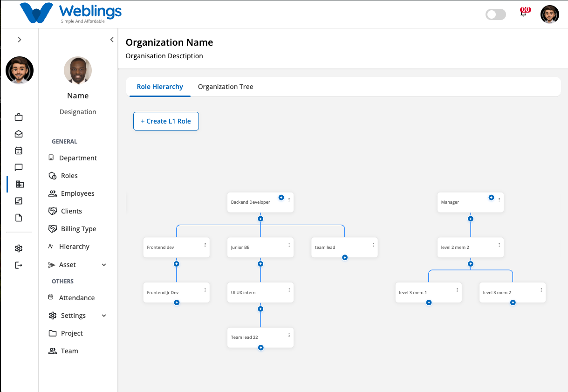The width and height of the screenshot is (568, 392).
Task: Click the Create L1 Role button
Action: pos(166,121)
